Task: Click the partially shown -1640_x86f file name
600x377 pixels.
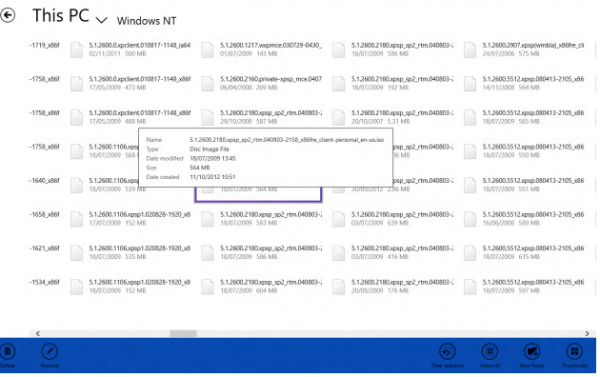Action: (44, 181)
